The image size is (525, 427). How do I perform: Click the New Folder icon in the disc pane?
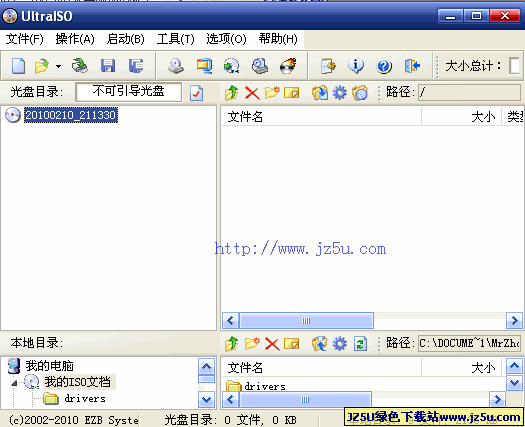pyautogui.click(x=272, y=92)
